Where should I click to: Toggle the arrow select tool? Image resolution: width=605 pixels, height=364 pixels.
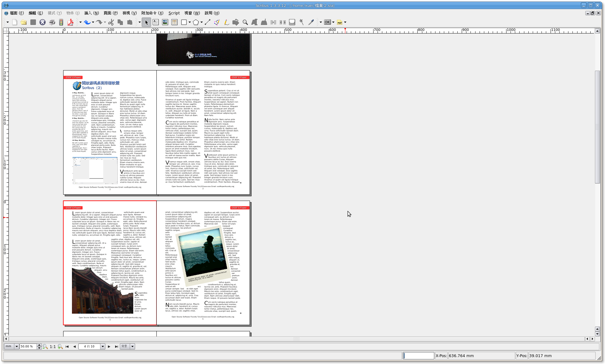pyautogui.click(x=146, y=22)
